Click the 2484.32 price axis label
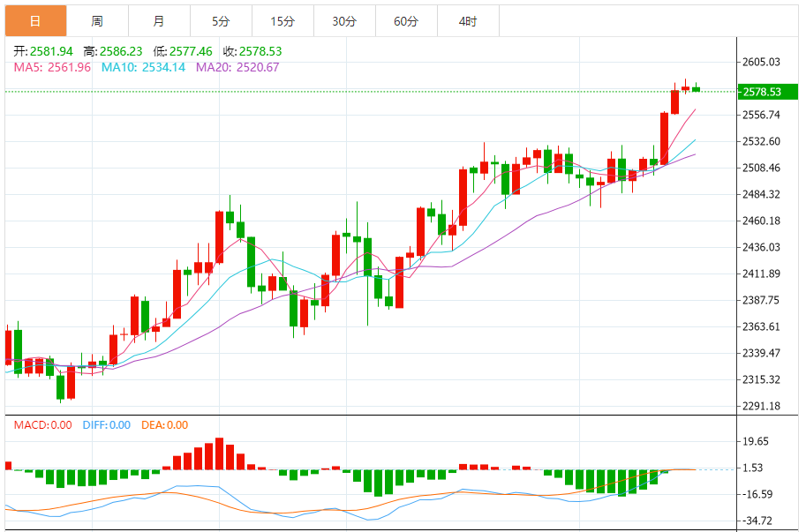The width and height of the screenshot is (806, 532). coord(761,195)
